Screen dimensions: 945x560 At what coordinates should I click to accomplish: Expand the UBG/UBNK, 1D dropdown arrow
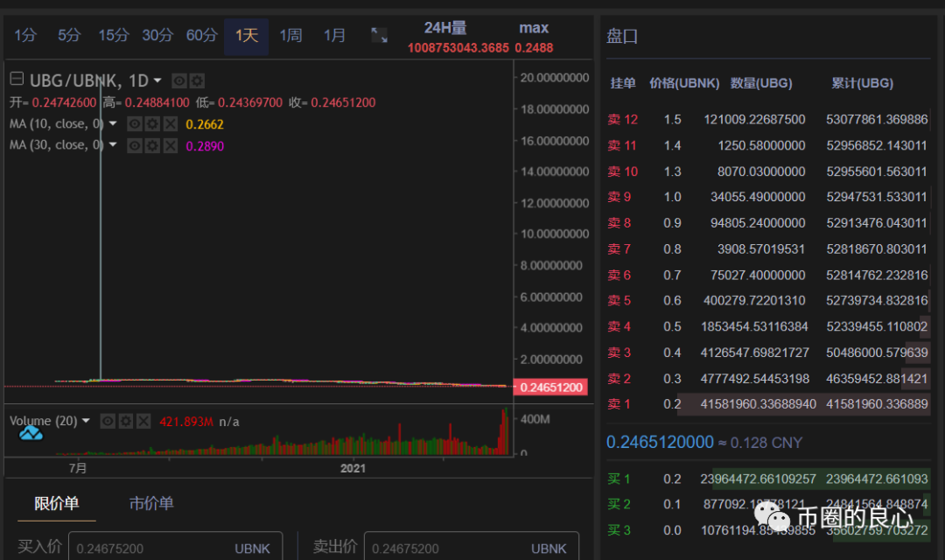[157, 80]
